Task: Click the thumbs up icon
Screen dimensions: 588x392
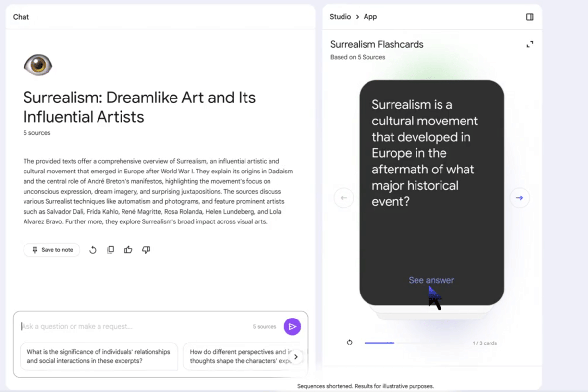Action: coord(128,250)
